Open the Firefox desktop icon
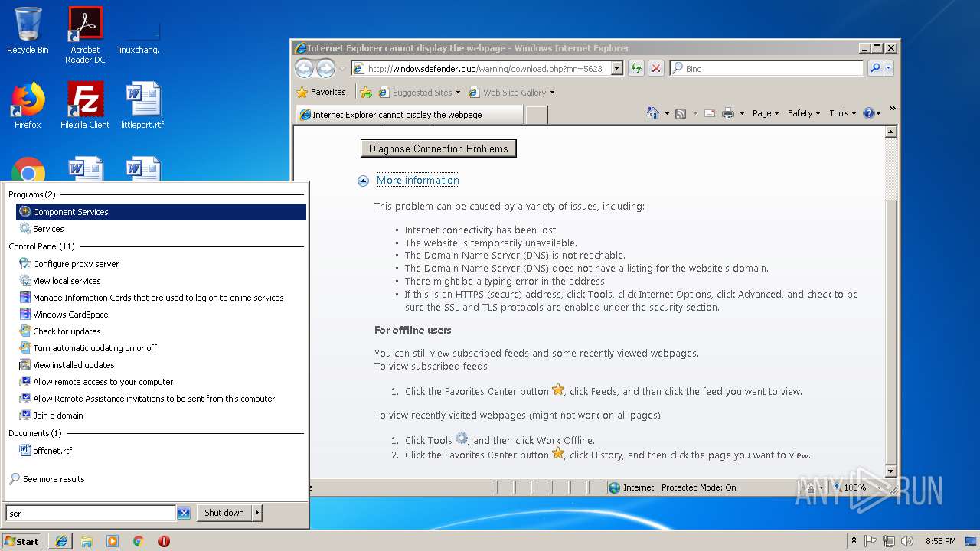This screenshot has height=551, width=980. [28, 106]
